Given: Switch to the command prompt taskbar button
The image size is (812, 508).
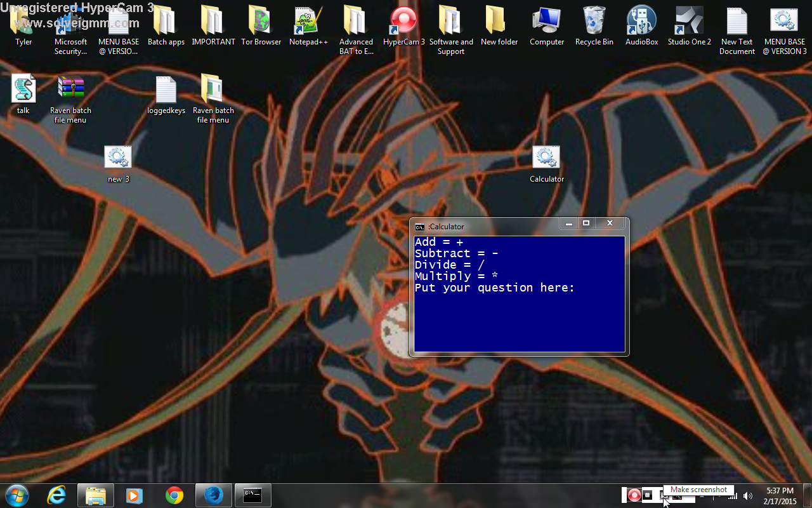Looking at the screenshot, I should (253, 495).
